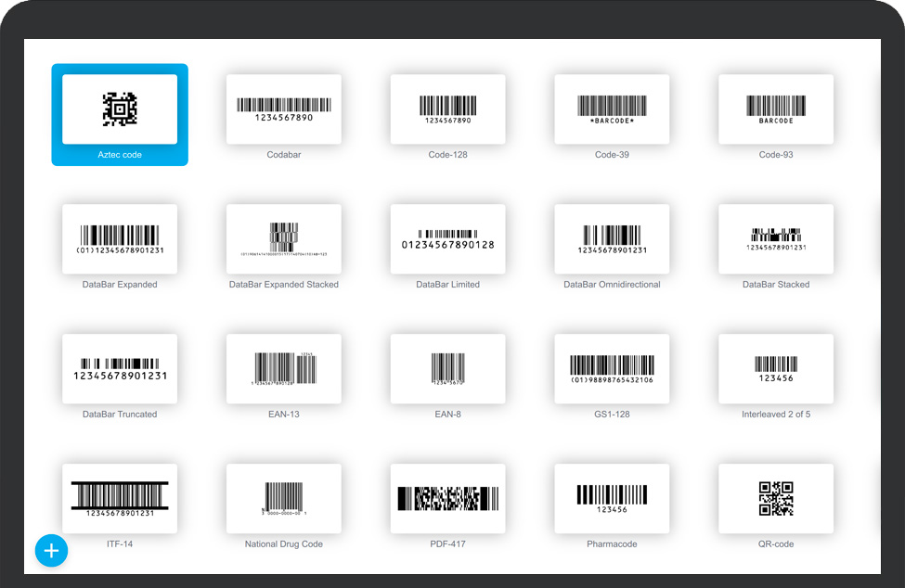
Task: Select DataBar Expanded Stacked barcode
Action: point(284,239)
